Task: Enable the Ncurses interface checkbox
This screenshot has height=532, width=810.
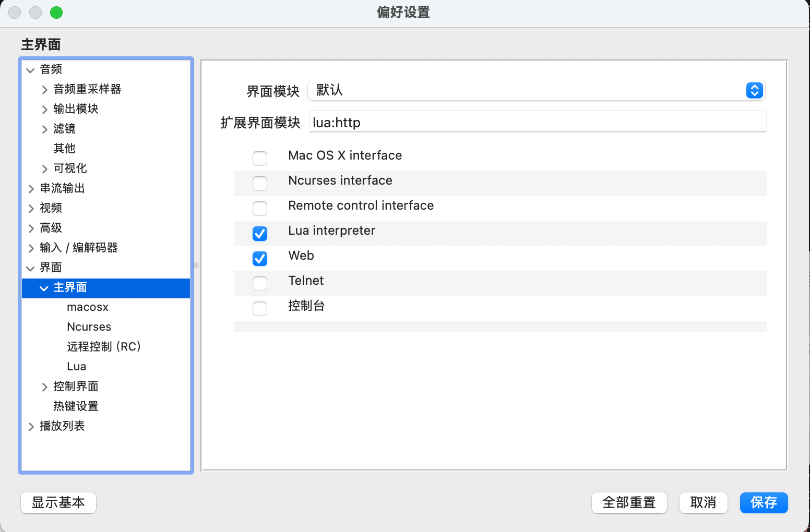Action: tap(260, 183)
